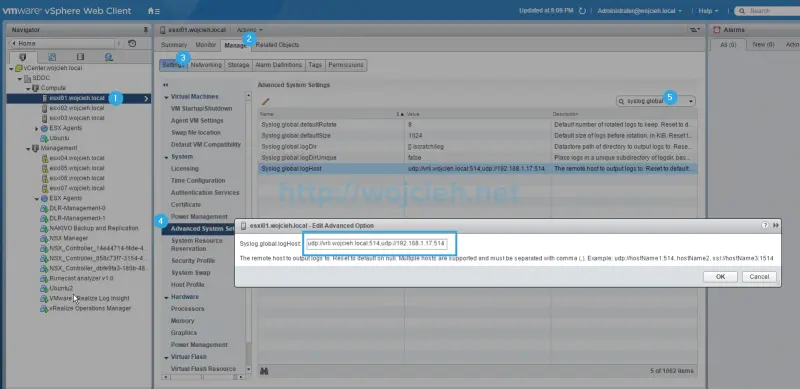This screenshot has height=389, width=800.
Task: Select the DLR-Management-0 VM
Action: [77, 208]
